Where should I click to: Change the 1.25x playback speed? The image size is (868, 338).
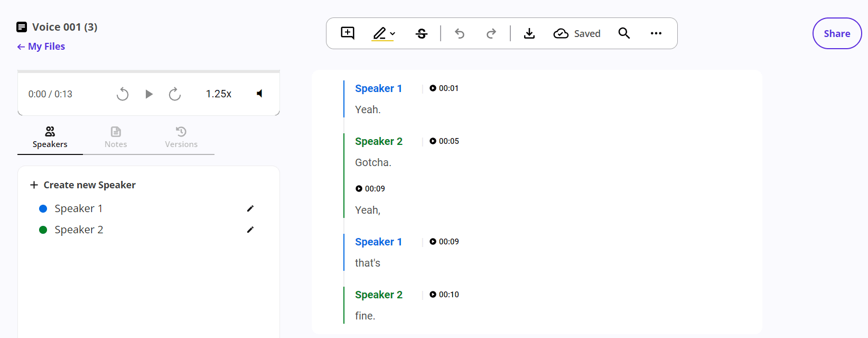pyautogui.click(x=219, y=94)
